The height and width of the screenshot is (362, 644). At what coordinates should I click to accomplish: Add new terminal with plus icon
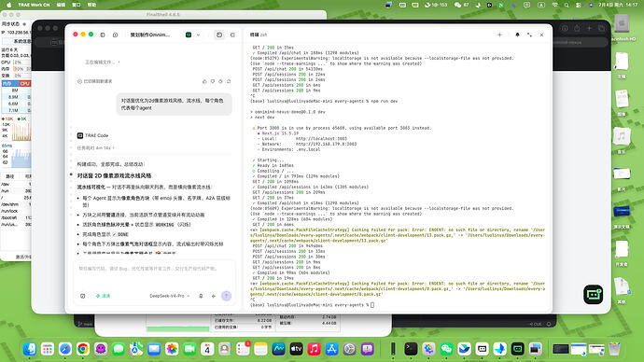tap(500, 35)
